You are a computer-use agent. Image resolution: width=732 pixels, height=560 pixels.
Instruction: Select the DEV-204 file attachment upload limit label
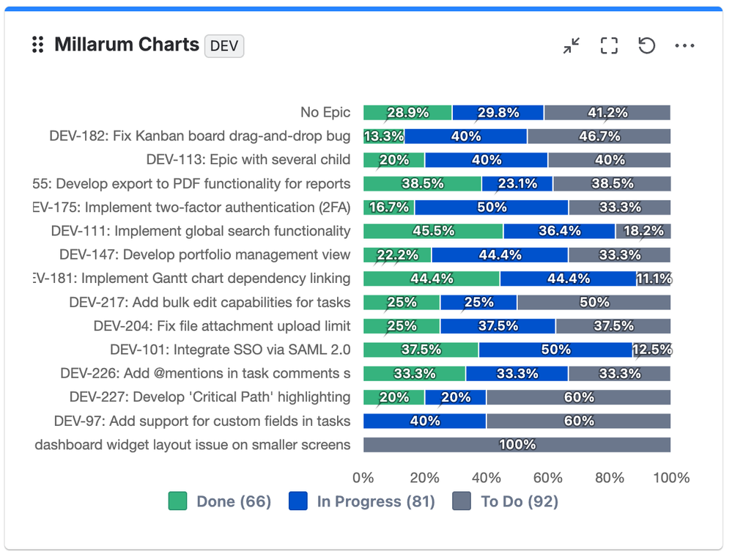click(222, 326)
